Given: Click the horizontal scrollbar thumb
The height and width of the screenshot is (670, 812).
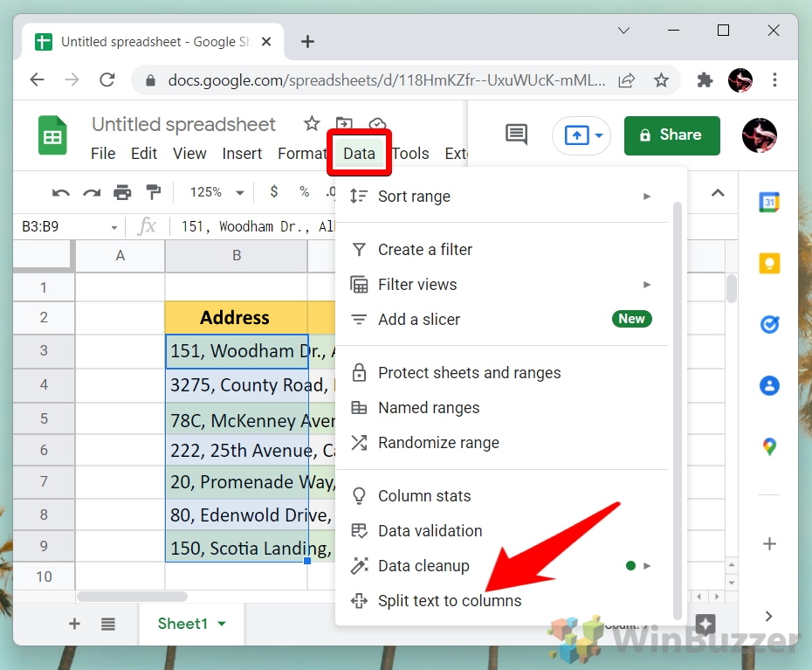Looking at the screenshot, I should click(x=133, y=597).
